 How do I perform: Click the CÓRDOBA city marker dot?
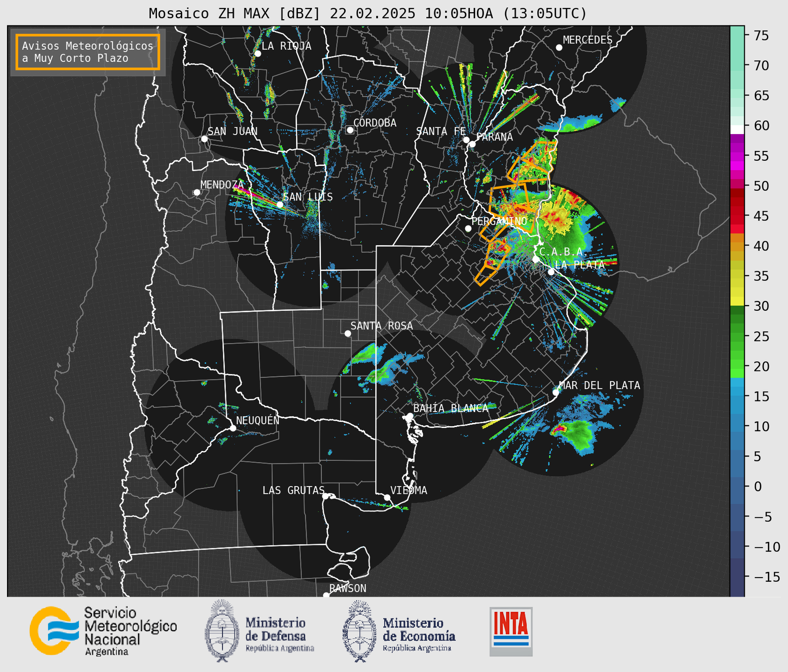tap(350, 130)
